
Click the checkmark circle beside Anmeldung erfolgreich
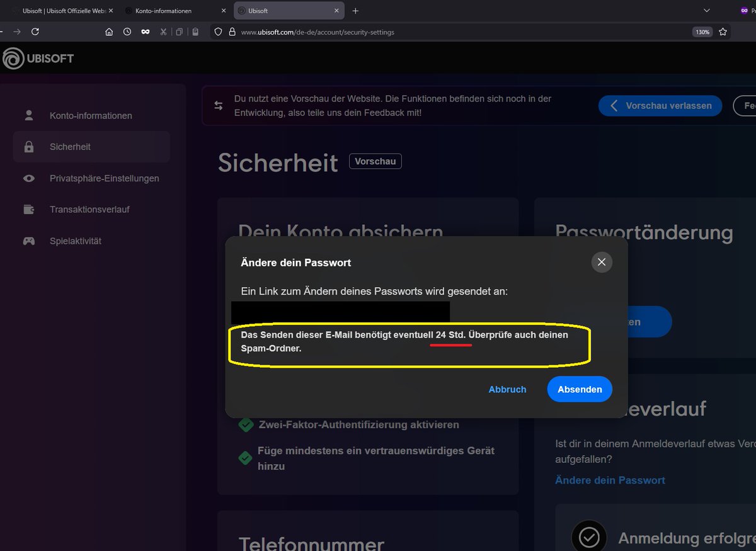589,537
